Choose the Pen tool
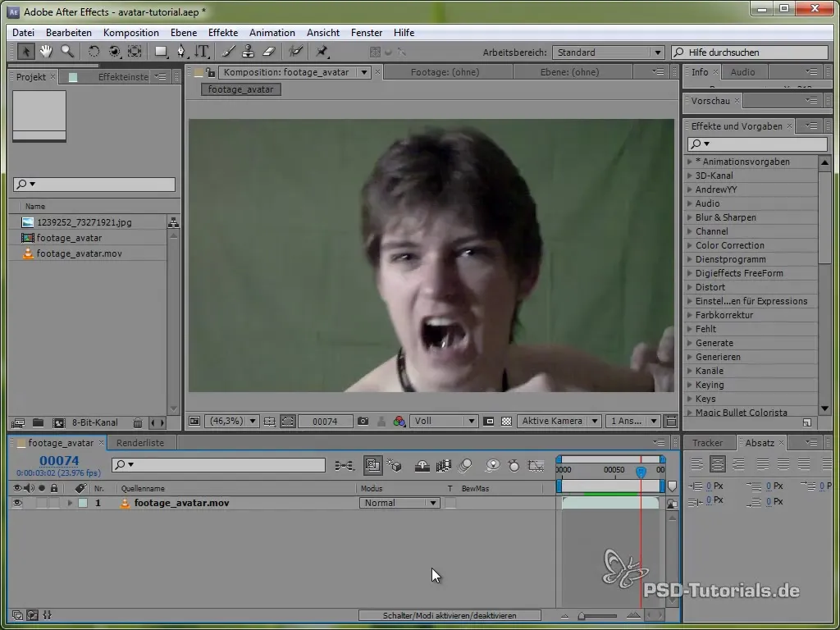The width and height of the screenshot is (840, 630). [x=181, y=52]
